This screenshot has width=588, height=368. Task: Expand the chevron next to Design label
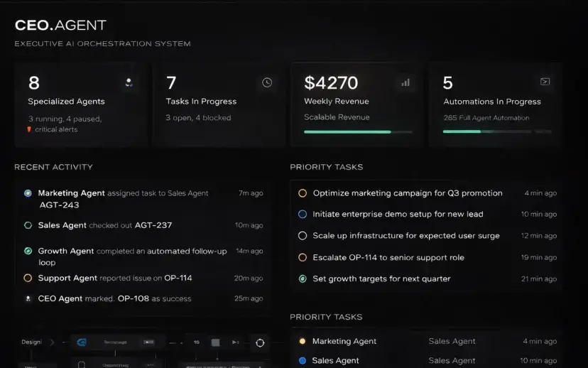coord(52,342)
